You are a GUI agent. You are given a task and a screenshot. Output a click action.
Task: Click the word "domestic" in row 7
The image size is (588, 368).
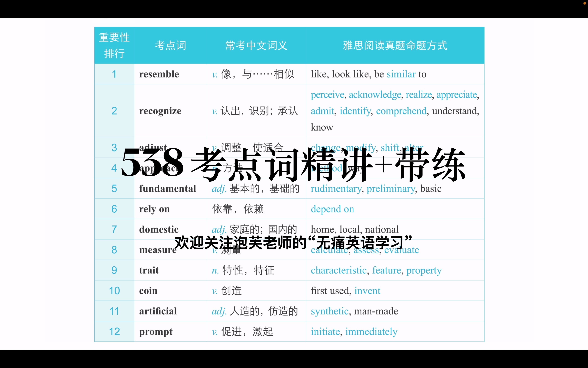click(x=159, y=230)
